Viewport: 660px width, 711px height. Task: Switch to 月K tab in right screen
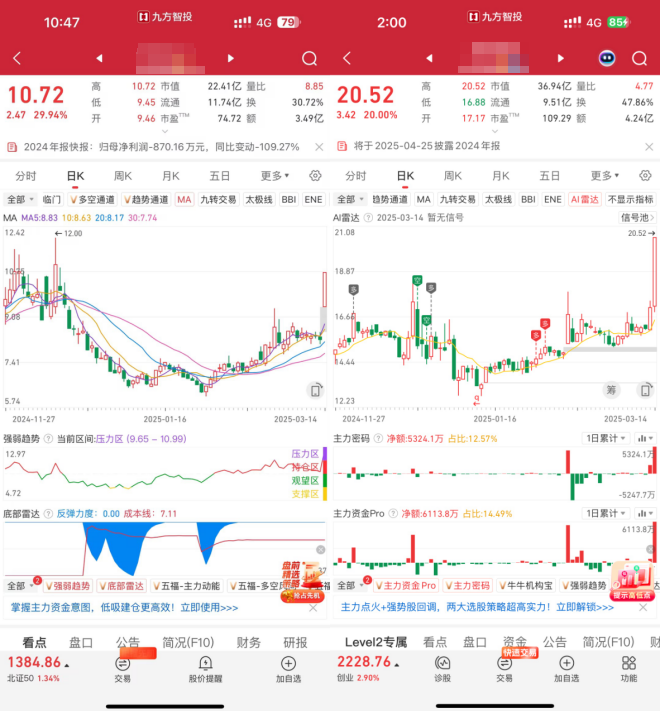pos(501,176)
